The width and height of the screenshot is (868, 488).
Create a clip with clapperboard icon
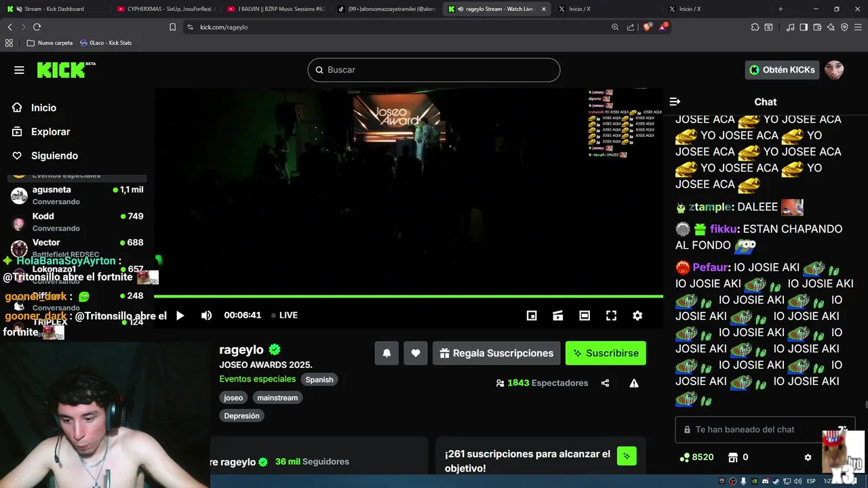558,315
